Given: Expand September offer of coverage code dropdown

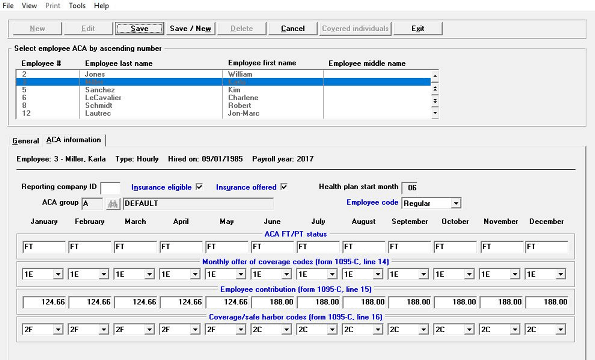Looking at the screenshot, I should tap(423, 274).
